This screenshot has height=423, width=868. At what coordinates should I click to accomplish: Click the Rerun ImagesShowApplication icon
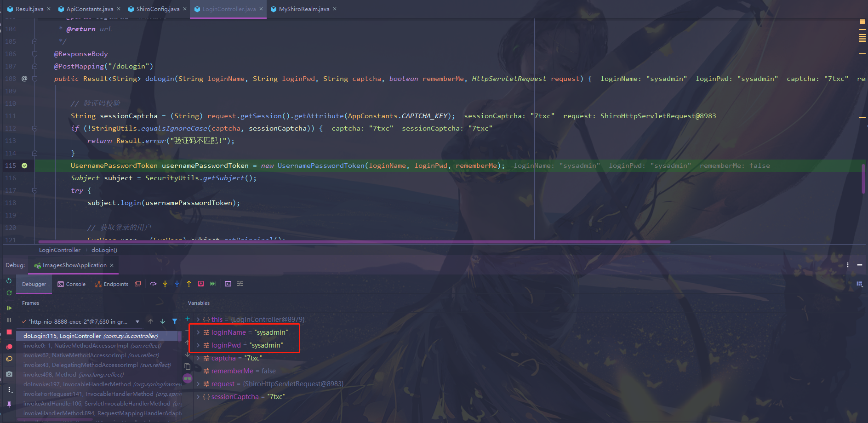point(9,281)
